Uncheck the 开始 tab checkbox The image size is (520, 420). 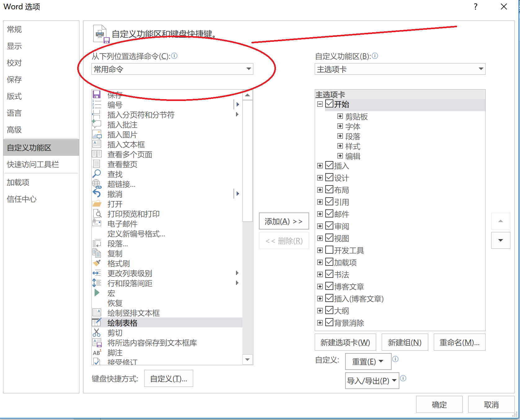click(329, 103)
